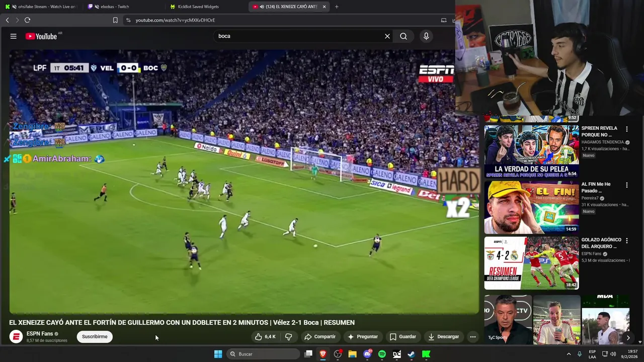Open Windows Start menu
Image resolution: width=644 pixels, height=362 pixels.
click(218, 354)
